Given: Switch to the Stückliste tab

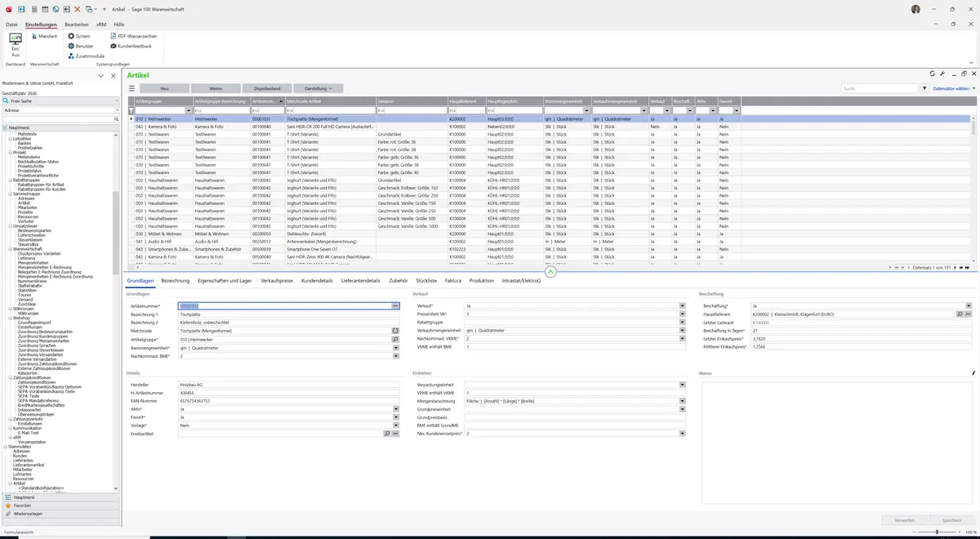Looking at the screenshot, I should click(x=426, y=280).
